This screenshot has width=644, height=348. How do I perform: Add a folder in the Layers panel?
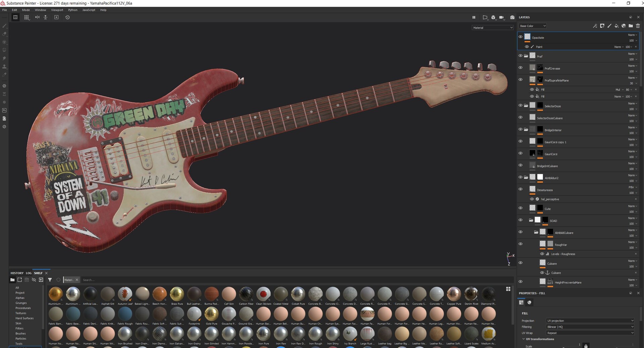(x=631, y=26)
